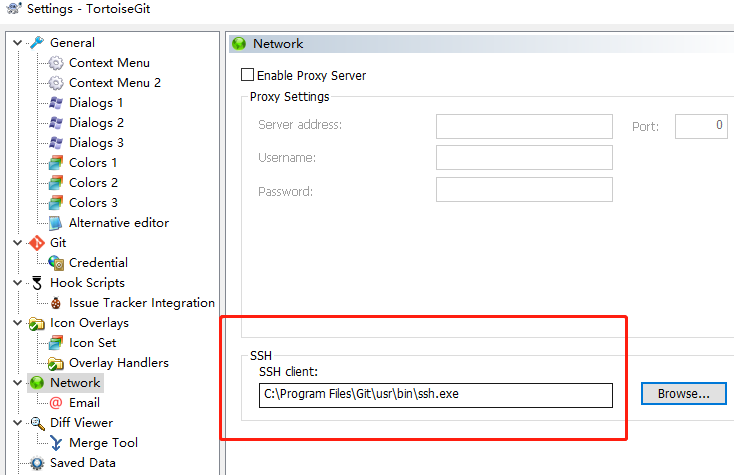The height and width of the screenshot is (475, 734).
Task: Click the Dialogs 1 windows icon
Action: coord(56,103)
